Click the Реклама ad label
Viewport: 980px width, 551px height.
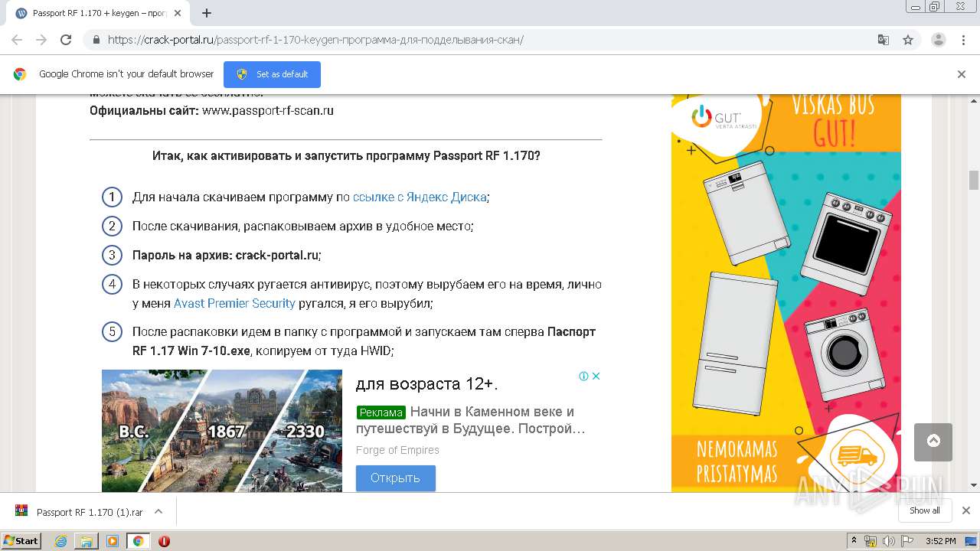[381, 412]
